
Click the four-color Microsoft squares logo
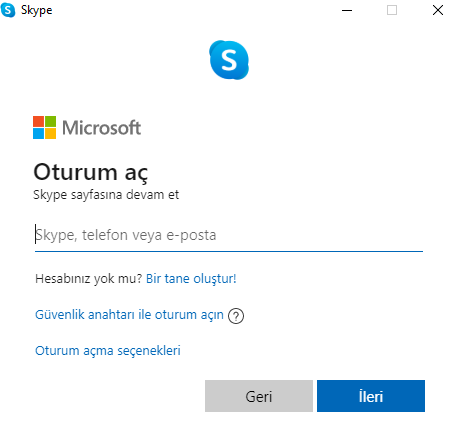point(44,127)
